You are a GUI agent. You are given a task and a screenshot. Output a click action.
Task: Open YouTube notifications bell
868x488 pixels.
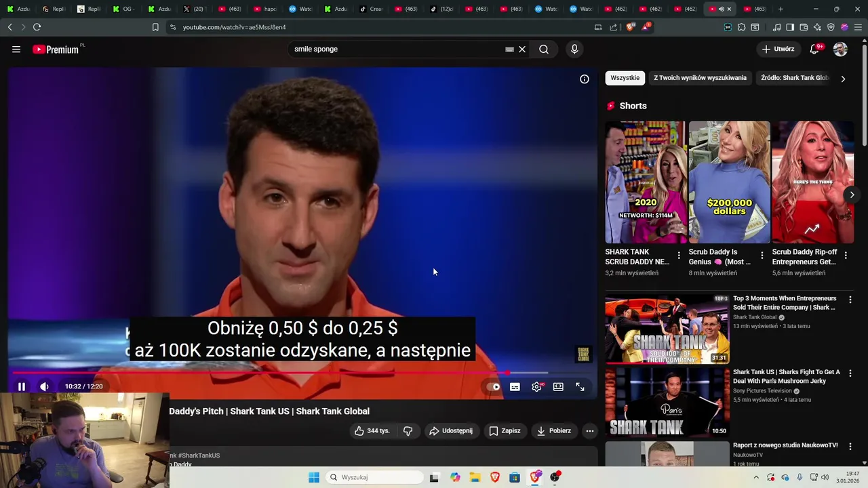(x=815, y=49)
